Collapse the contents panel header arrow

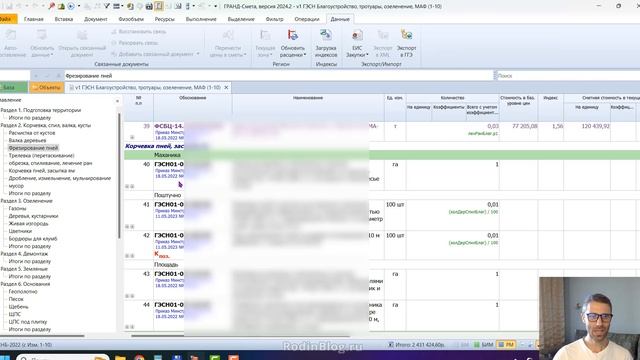click(x=118, y=101)
